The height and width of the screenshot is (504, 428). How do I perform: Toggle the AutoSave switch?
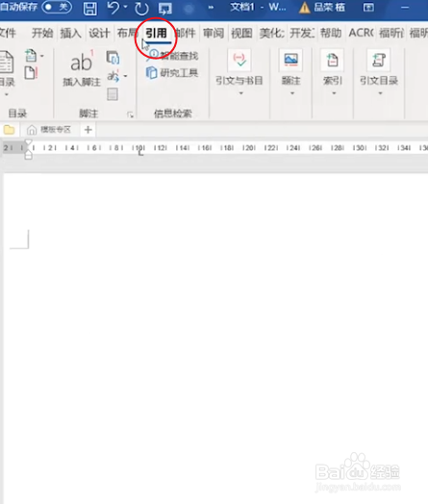tap(57, 7)
